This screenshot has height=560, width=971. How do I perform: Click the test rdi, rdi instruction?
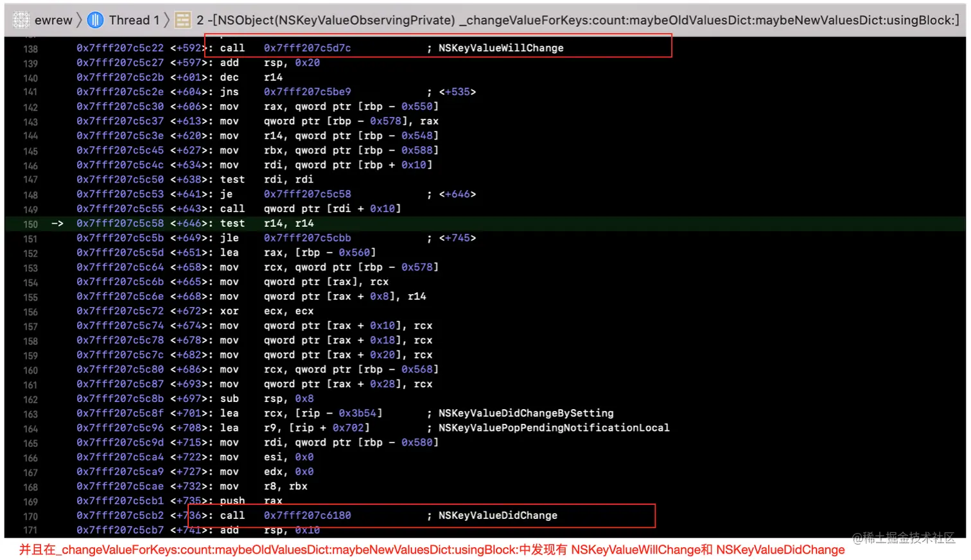(267, 180)
